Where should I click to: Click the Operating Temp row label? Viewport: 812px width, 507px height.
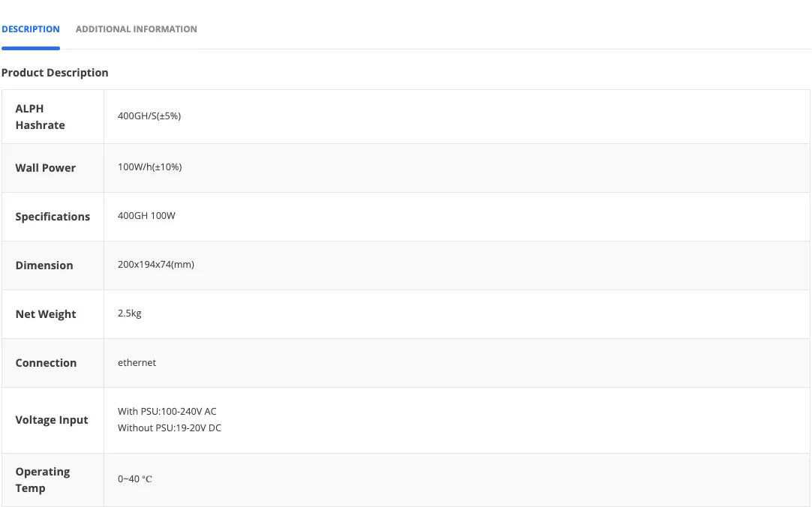(x=43, y=480)
